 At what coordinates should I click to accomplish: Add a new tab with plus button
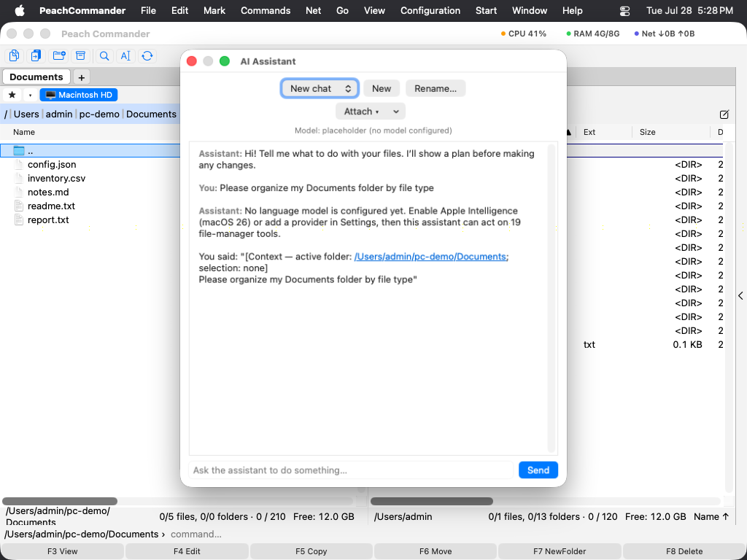(82, 77)
